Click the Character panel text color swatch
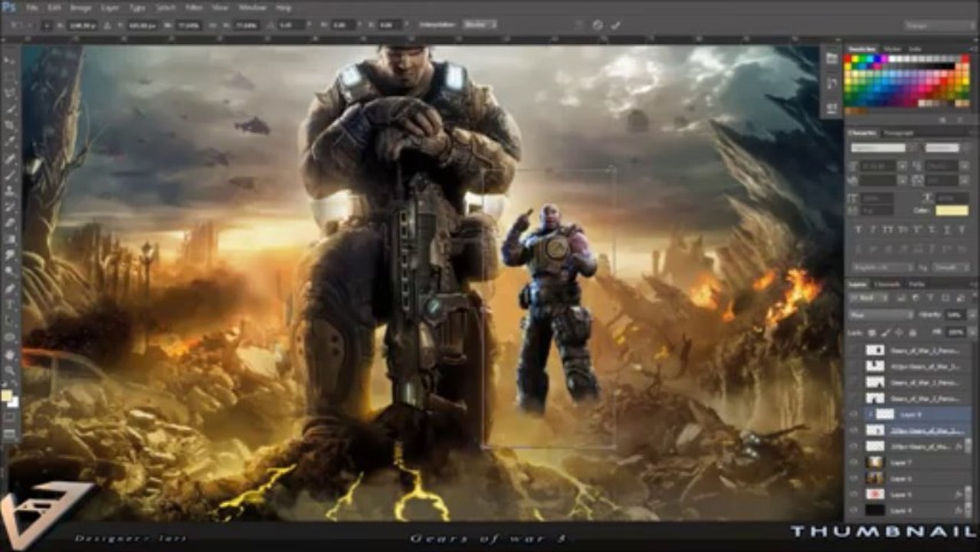980x552 pixels. (x=952, y=211)
